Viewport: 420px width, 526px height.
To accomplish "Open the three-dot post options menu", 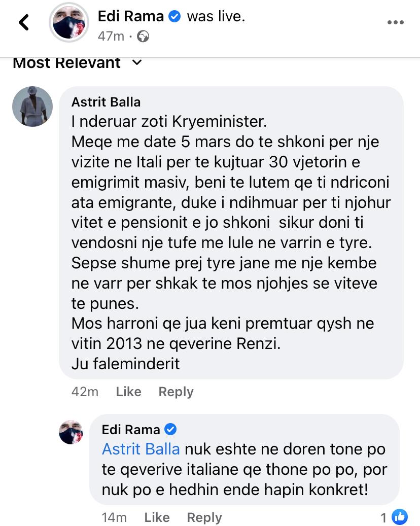I will click(395, 23).
